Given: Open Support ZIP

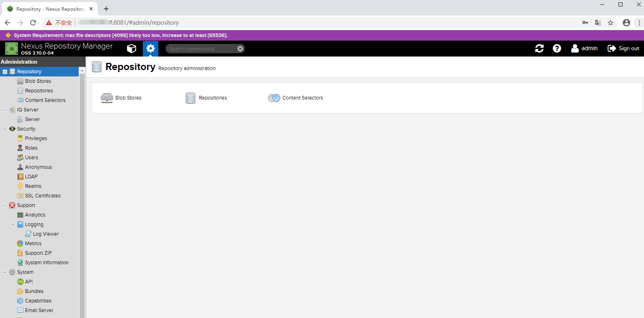Looking at the screenshot, I should pos(35,253).
